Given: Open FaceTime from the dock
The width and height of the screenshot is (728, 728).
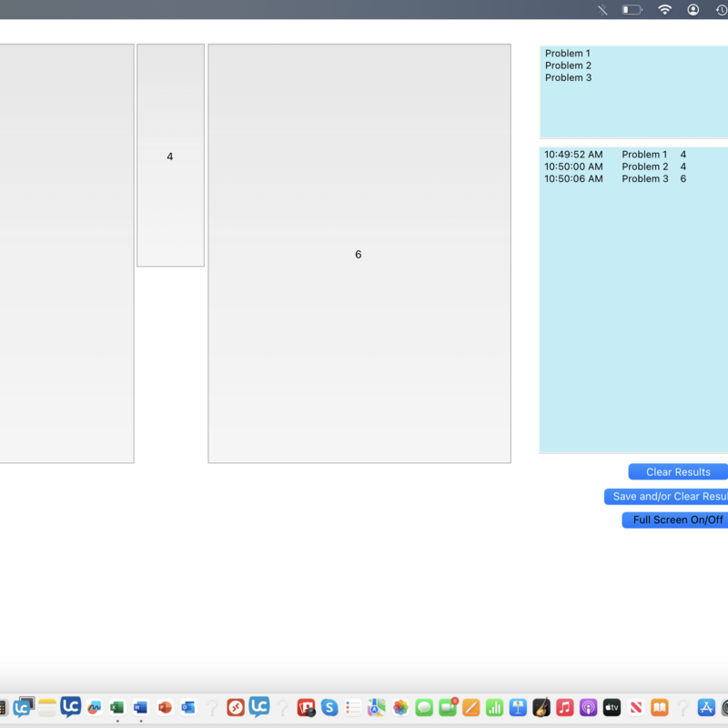Looking at the screenshot, I should tap(448, 707).
